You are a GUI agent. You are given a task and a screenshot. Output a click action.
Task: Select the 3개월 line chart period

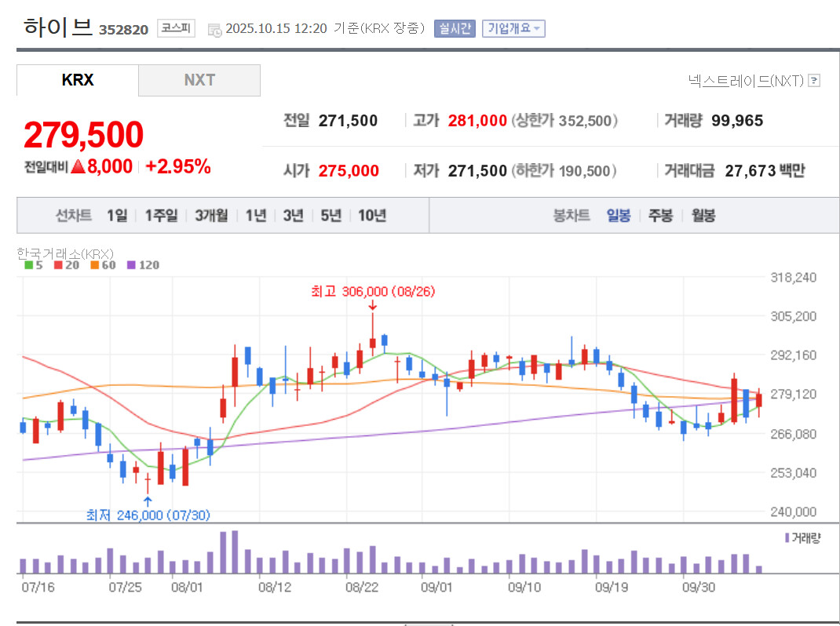pyautogui.click(x=211, y=215)
